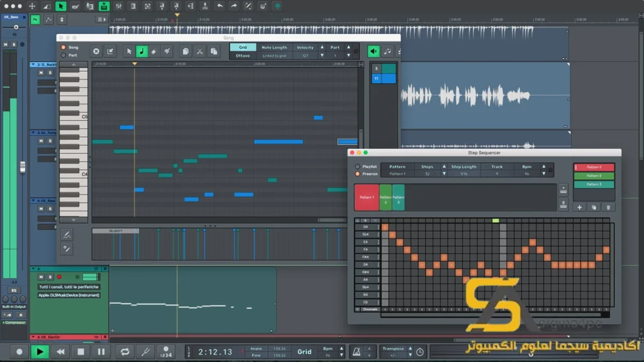644x362 pixels.
Task: Click the 2:12.13 time display
Action: pyautogui.click(x=215, y=352)
